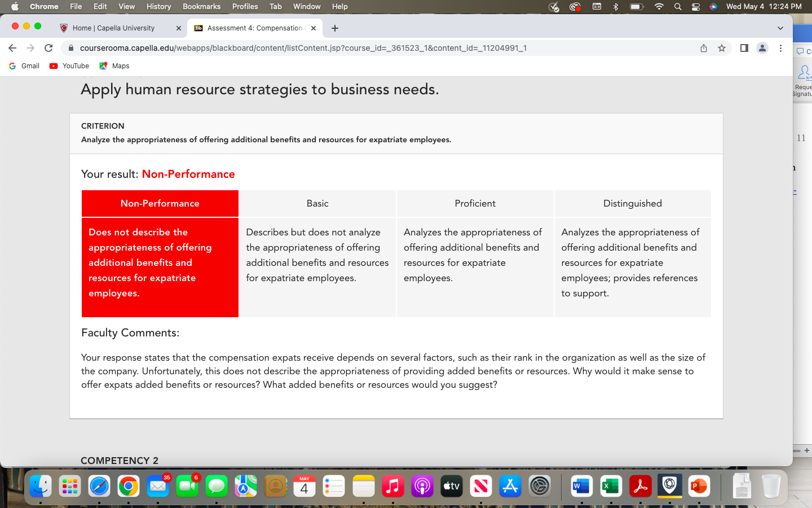Open the Bookmarks menu
Image resolution: width=812 pixels, height=508 pixels.
[x=202, y=6]
